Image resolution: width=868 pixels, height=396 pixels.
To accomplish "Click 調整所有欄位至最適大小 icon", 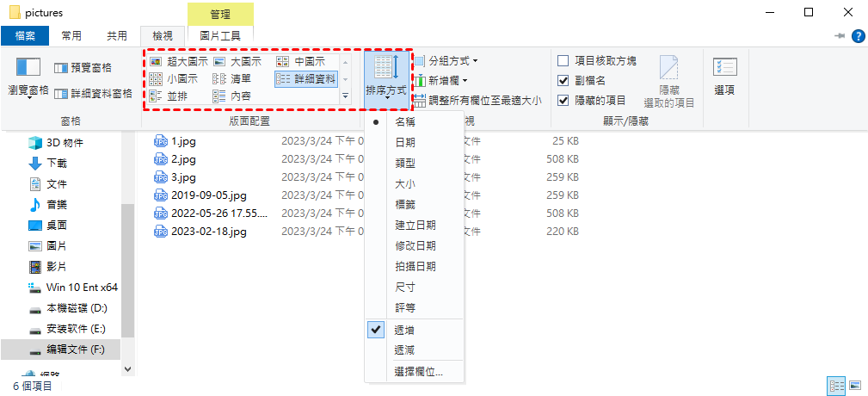I will coord(420,101).
